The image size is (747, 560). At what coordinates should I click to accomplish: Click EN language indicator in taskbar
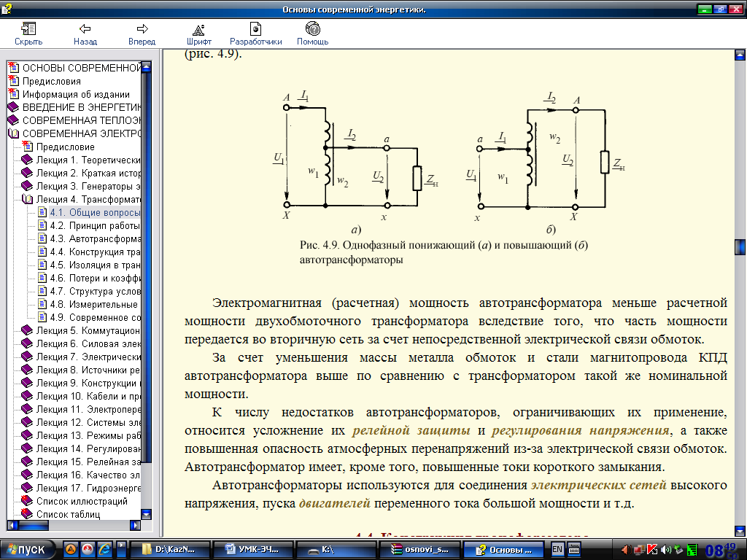click(557, 550)
